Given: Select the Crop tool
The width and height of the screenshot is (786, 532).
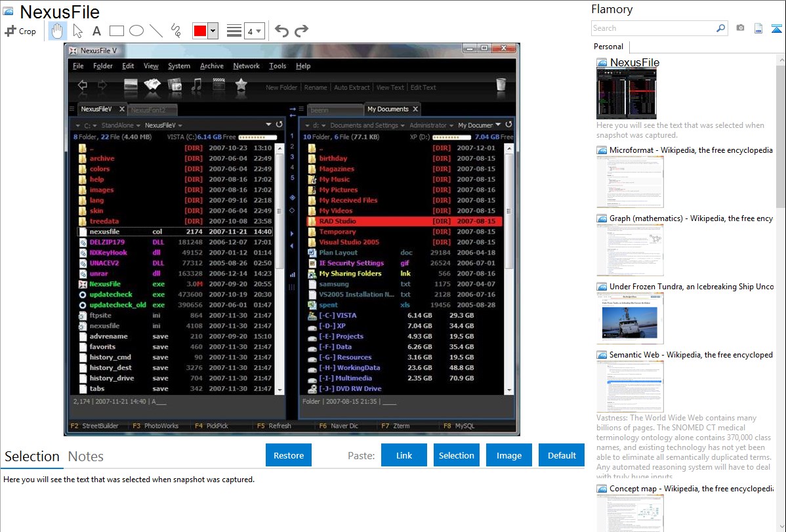Looking at the screenshot, I should [x=20, y=31].
